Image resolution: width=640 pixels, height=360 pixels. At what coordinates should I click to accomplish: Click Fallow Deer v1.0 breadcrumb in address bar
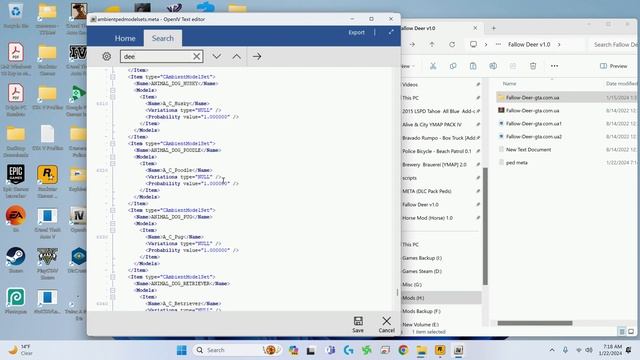[x=529, y=44]
